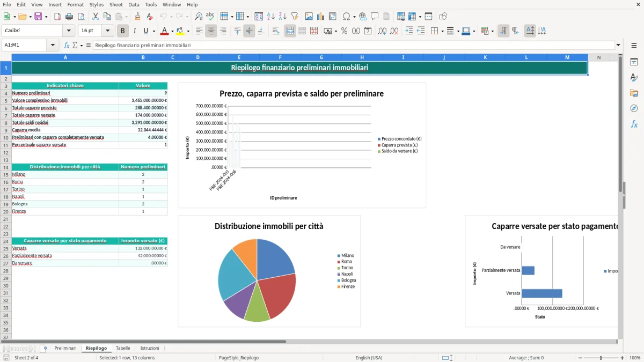Open the Function Wizard fx icon

[x=67, y=45]
